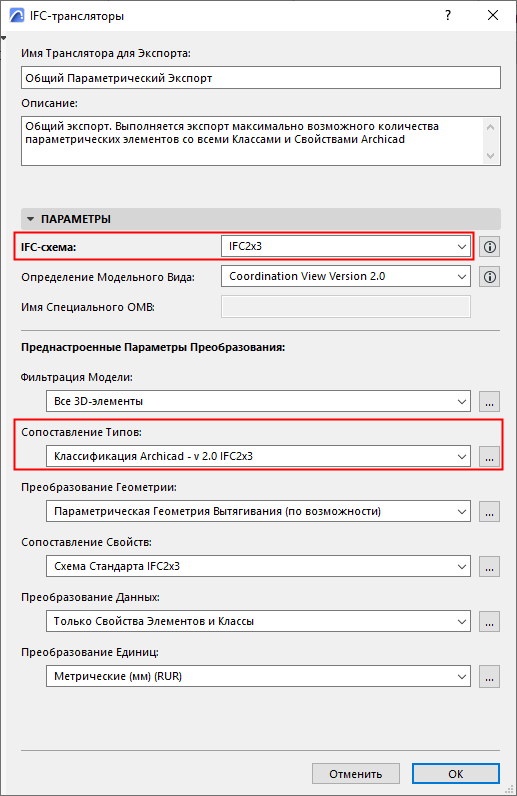Close the IFC-трансляторы dialog
The width and height of the screenshot is (517, 796).
pyautogui.click(x=493, y=16)
